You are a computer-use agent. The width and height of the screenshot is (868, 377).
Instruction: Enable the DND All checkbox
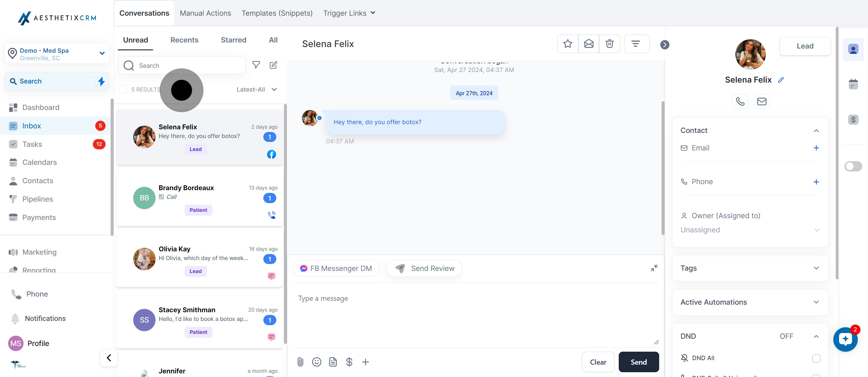tap(816, 358)
